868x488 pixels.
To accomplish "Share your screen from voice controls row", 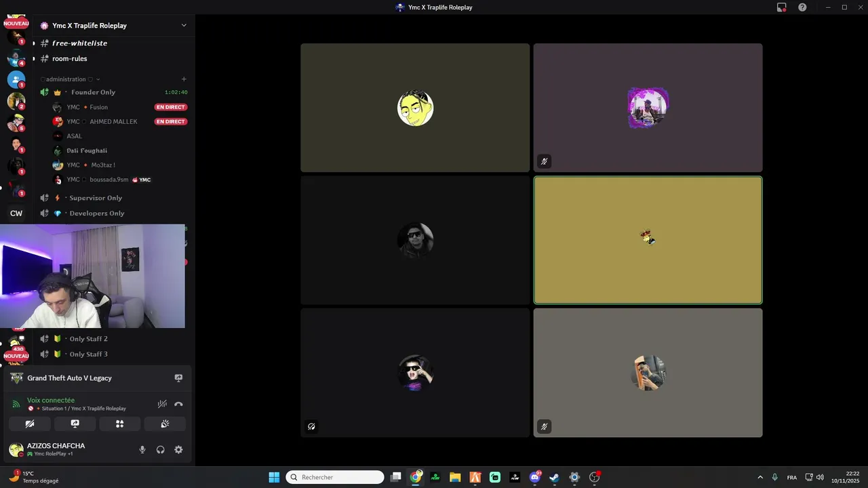I will click(x=75, y=424).
